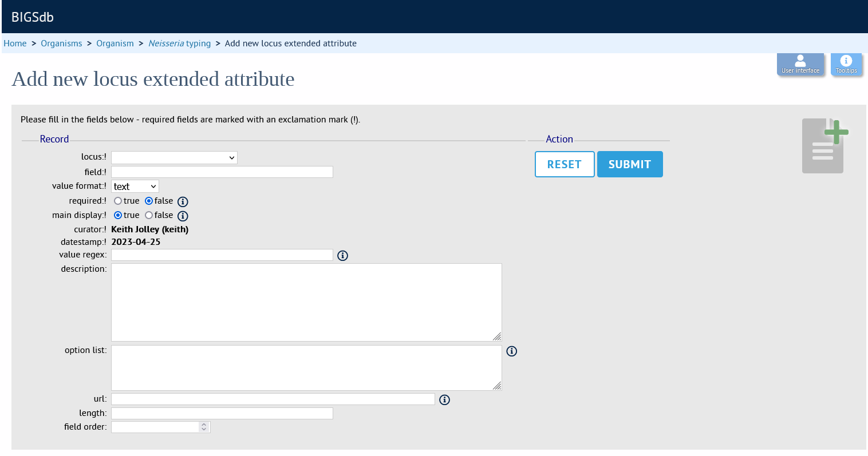Set required to true
868x456 pixels.
[118, 201]
